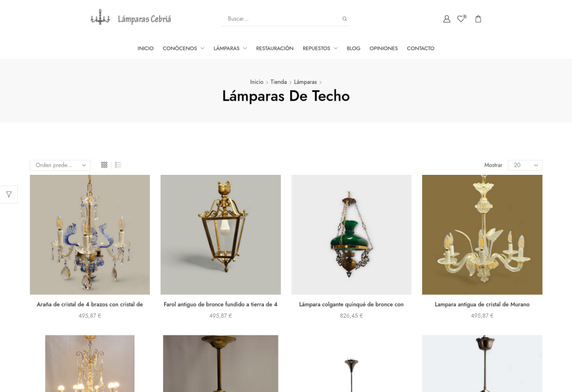Open the user account icon
The height and width of the screenshot is (392, 572).
447,19
